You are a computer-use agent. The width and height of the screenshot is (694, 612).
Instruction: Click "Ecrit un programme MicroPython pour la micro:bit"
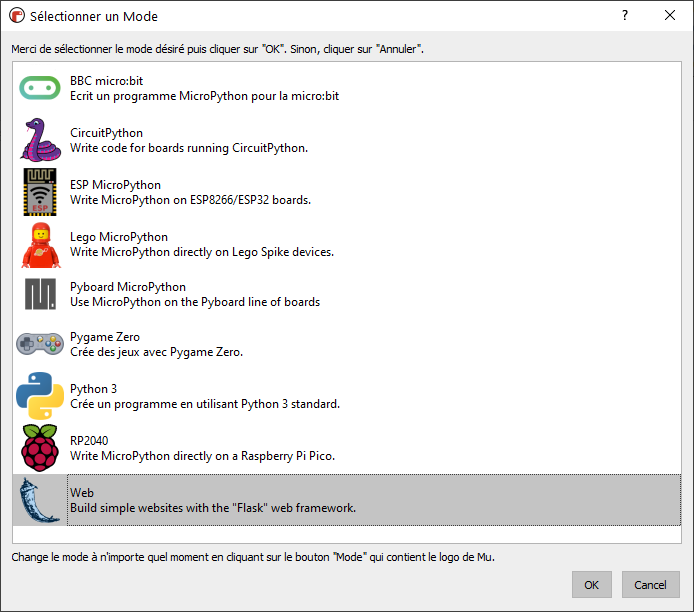204,96
